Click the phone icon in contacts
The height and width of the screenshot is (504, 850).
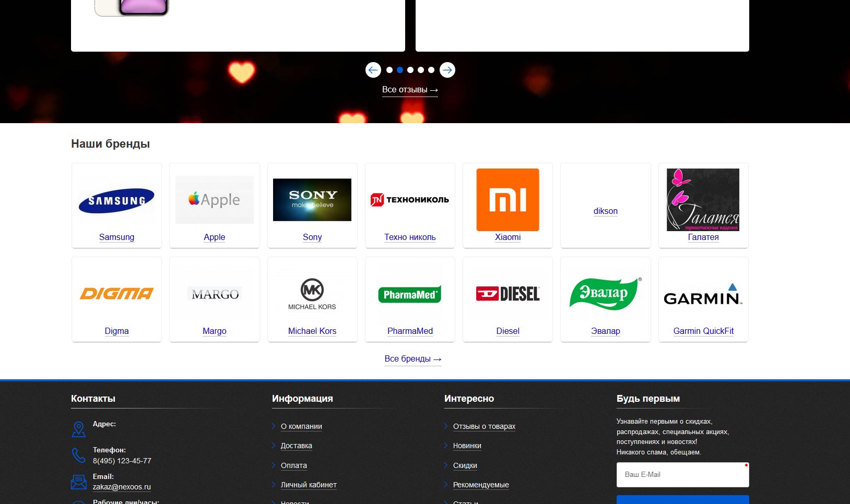[78, 455]
